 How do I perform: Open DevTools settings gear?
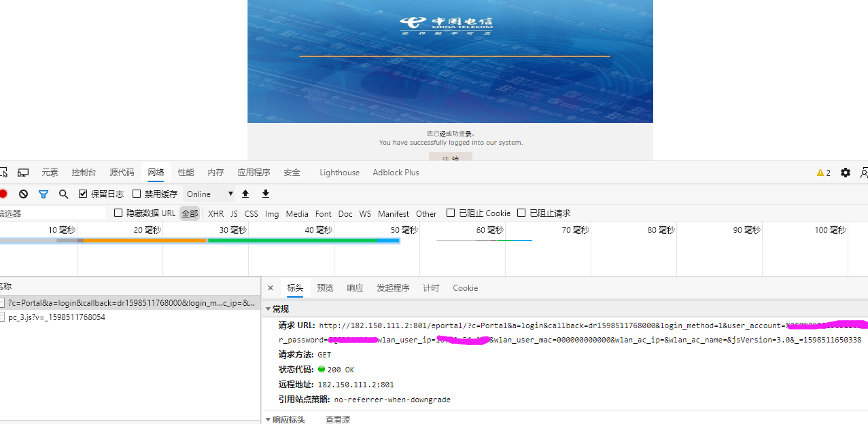846,173
